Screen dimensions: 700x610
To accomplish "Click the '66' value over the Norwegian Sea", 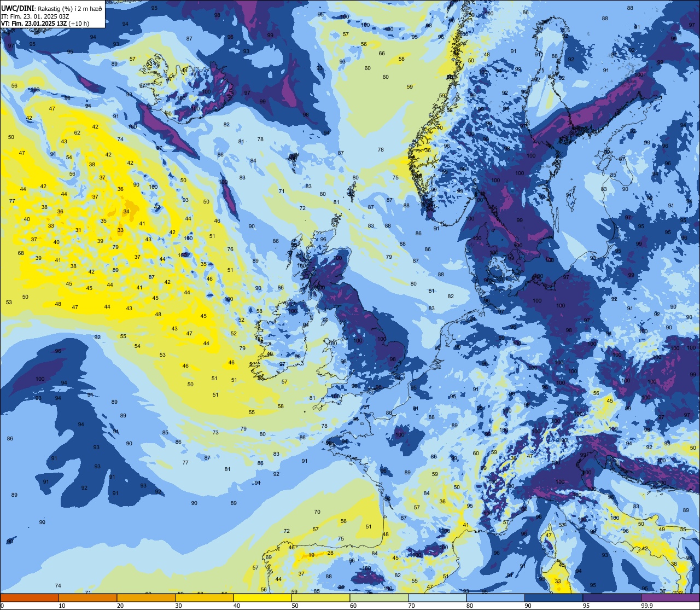I will pyautogui.click(x=382, y=54).
